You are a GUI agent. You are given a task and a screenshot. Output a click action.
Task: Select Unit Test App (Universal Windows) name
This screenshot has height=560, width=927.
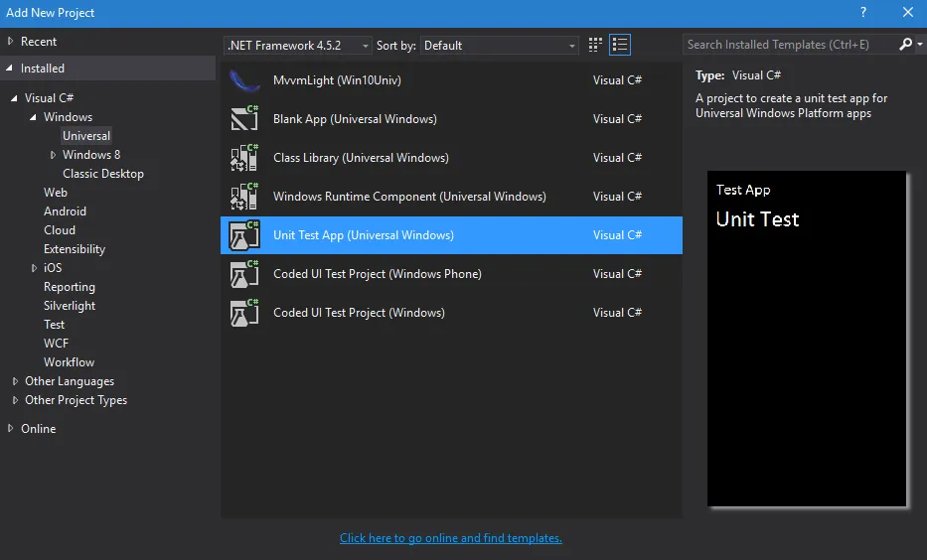364,235
